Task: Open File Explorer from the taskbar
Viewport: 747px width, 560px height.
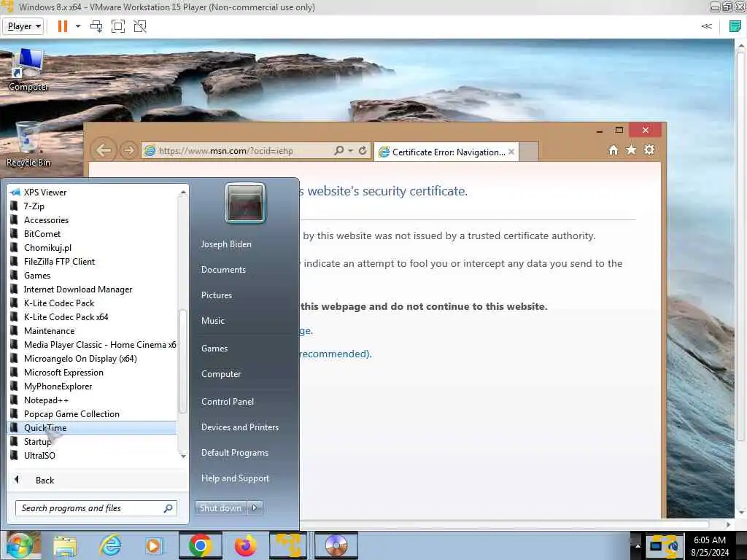Action: coord(65,546)
